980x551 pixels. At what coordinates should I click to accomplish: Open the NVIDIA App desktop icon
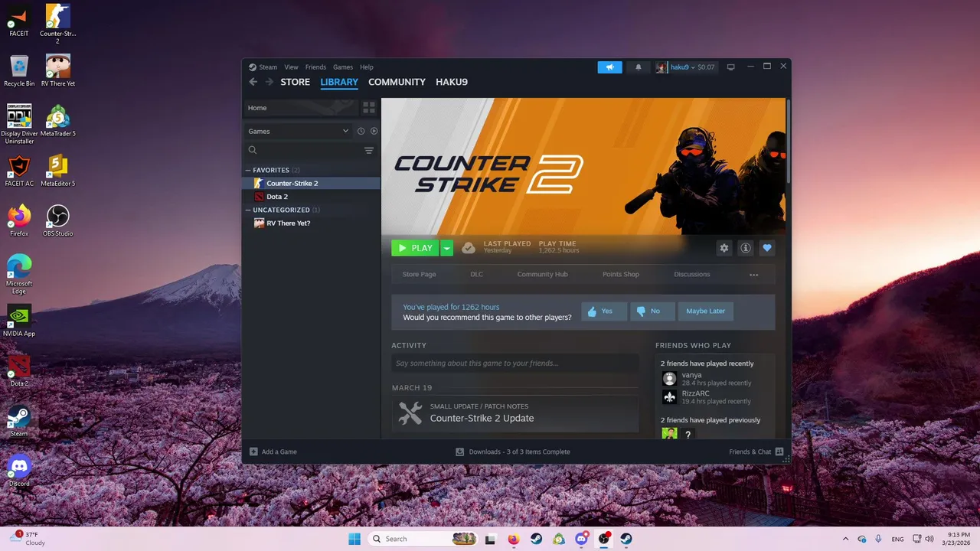[x=19, y=321]
